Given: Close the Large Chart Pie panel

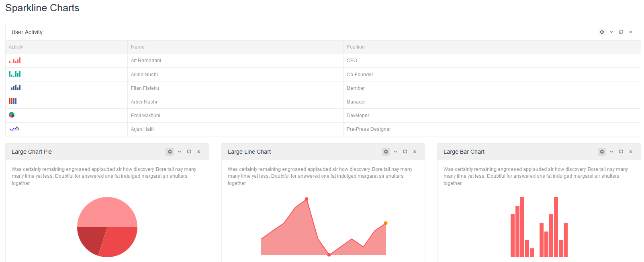Looking at the screenshot, I should point(199,152).
